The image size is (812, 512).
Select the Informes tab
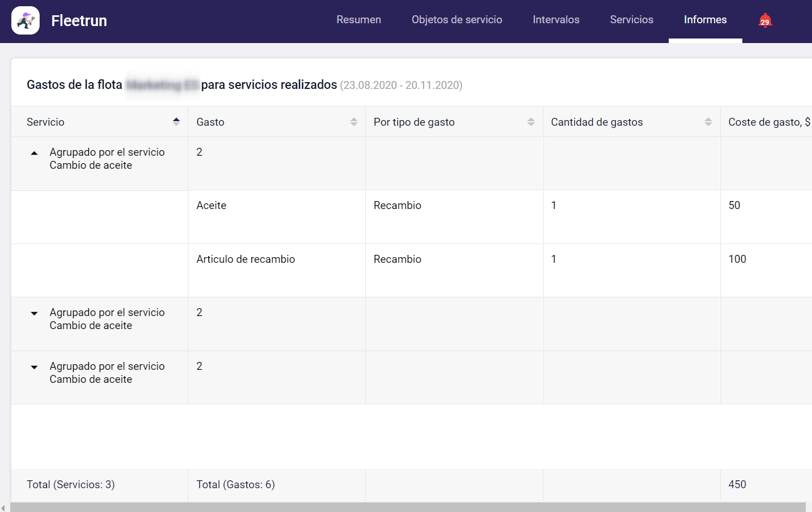705,20
